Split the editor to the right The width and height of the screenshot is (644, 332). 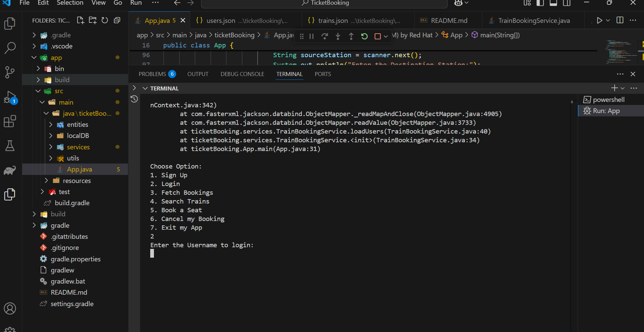[x=620, y=20]
